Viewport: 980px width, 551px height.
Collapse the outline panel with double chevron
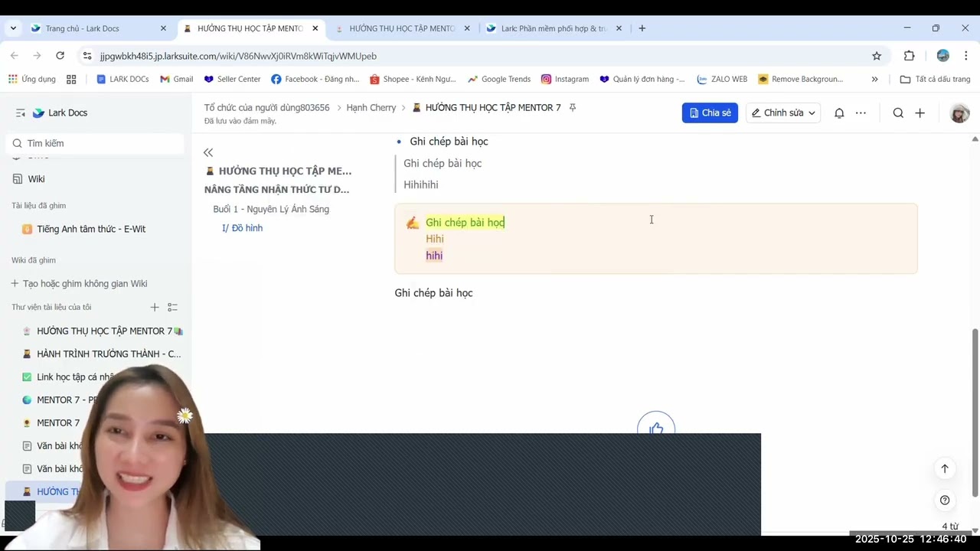pos(208,153)
